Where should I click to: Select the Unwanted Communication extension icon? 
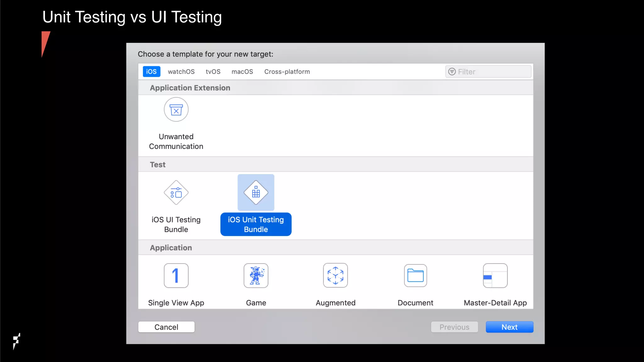pyautogui.click(x=176, y=110)
